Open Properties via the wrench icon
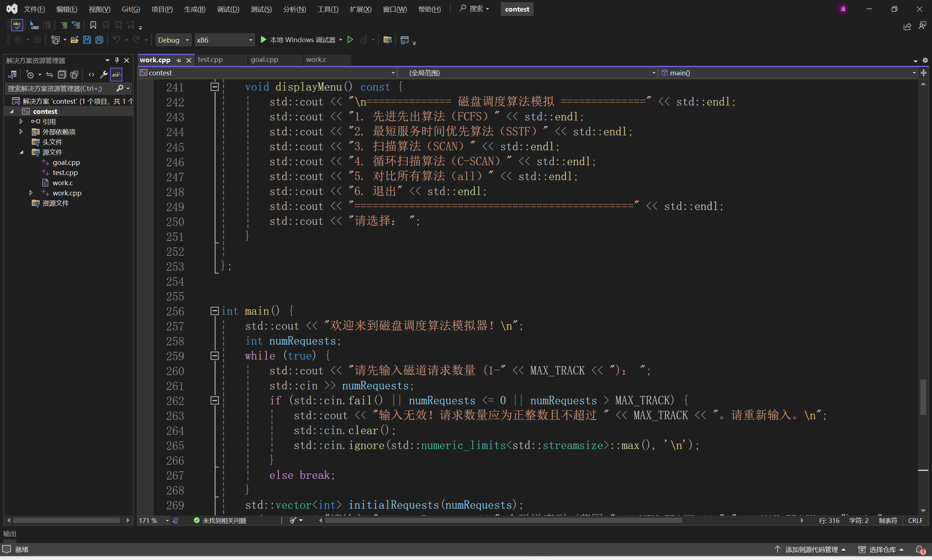Image resolution: width=932 pixels, height=560 pixels. pyautogui.click(x=103, y=75)
